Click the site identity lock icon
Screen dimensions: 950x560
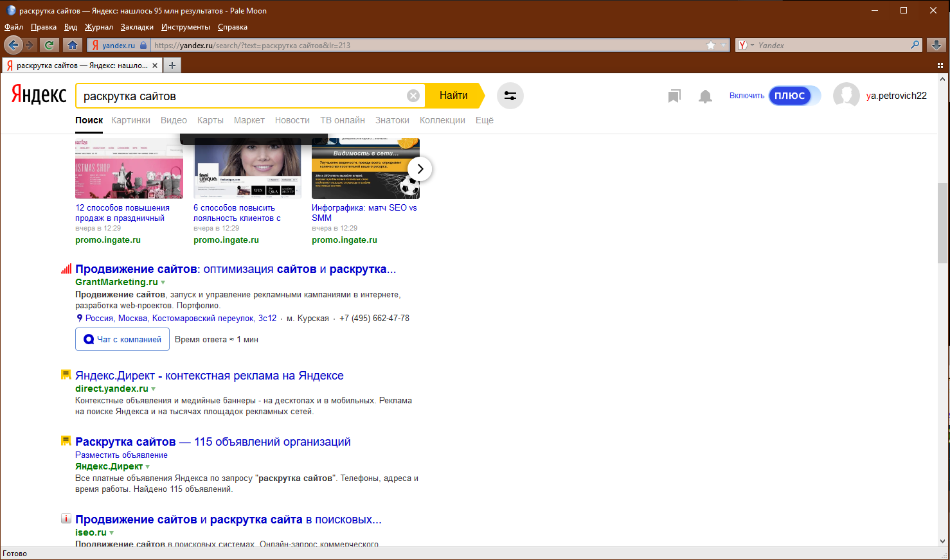point(143,45)
